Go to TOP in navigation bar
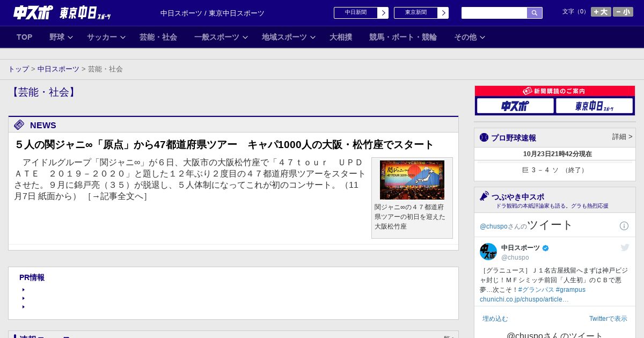 coord(25,37)
